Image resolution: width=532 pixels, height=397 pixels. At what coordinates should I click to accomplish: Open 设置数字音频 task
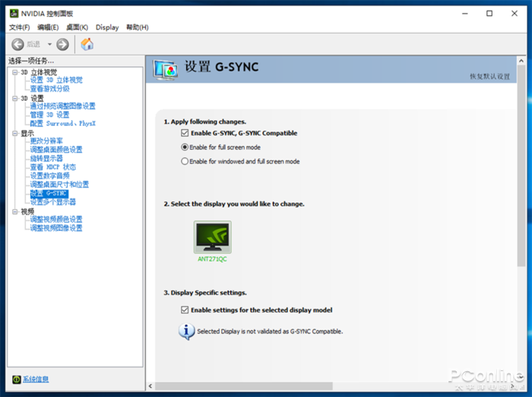click(50, 176)
